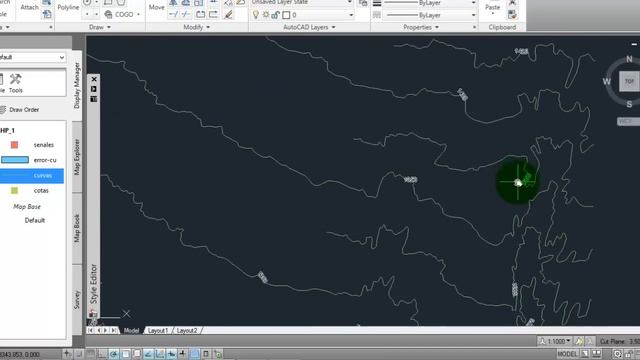Image resolution: width=640 pixels, height=360 pixels.
Task: Click N on the ViewCube compass
Action: [x=629, y=59]
